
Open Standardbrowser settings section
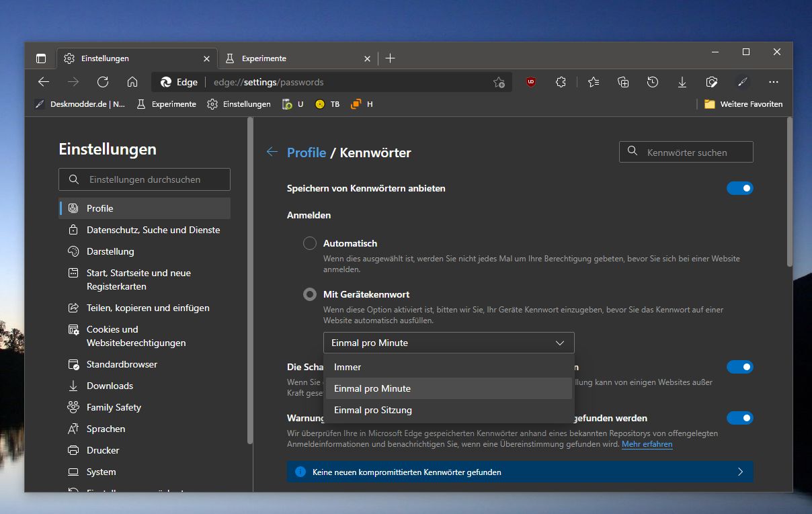coord(145,364)
